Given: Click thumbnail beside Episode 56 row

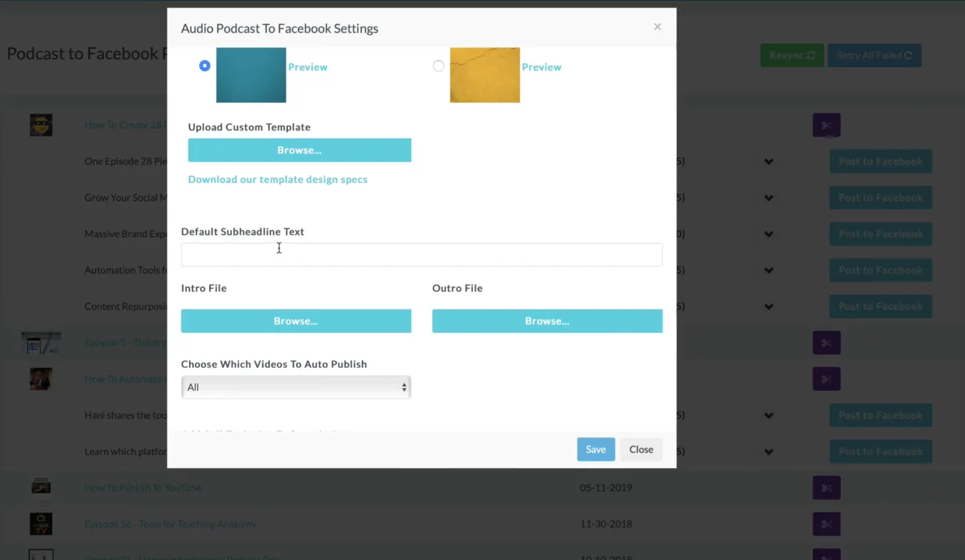Looking at the screenshot, I should (41, 523).
